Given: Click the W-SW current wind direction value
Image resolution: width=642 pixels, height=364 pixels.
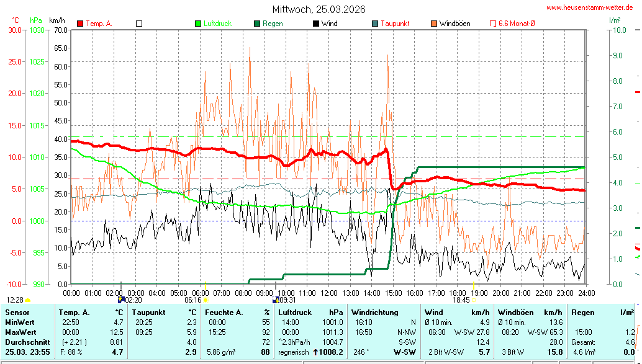Looking at the screenshot, I should pyautogui.click(x=405, y=352).
